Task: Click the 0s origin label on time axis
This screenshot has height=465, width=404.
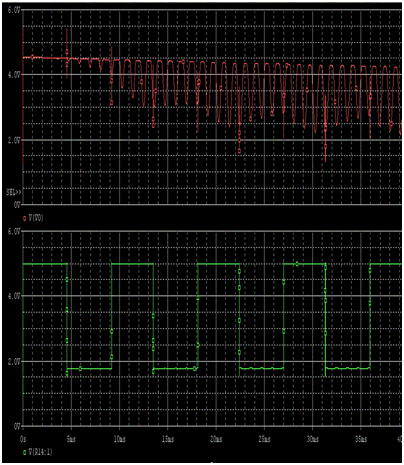Action: [x=23, y=439]
